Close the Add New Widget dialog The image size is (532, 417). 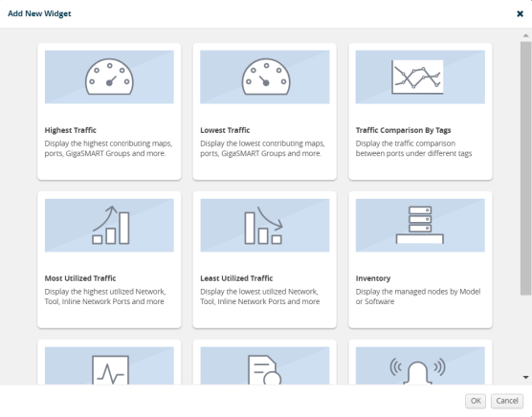coord(520,13)
